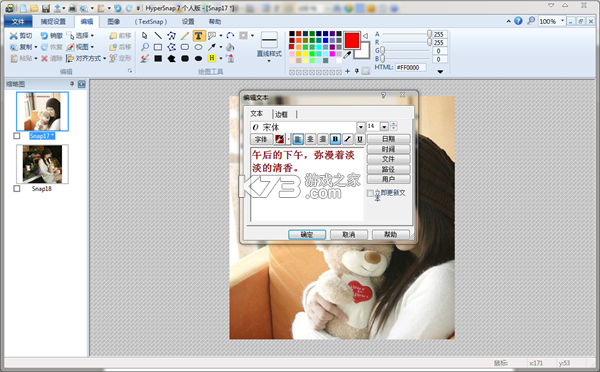Click the 字体 font button
This screenshot has height=372, width=600.
pyautogui.click(x=261, y=139)
